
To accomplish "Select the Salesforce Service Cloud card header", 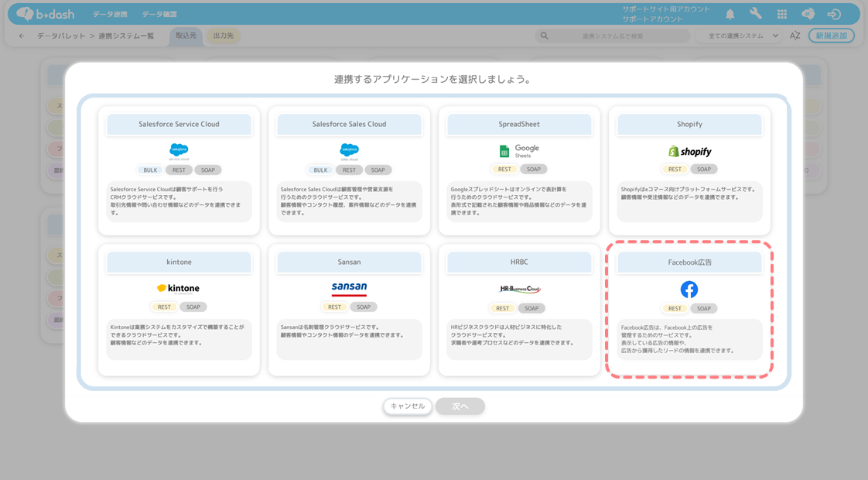I will click(179, 124).
